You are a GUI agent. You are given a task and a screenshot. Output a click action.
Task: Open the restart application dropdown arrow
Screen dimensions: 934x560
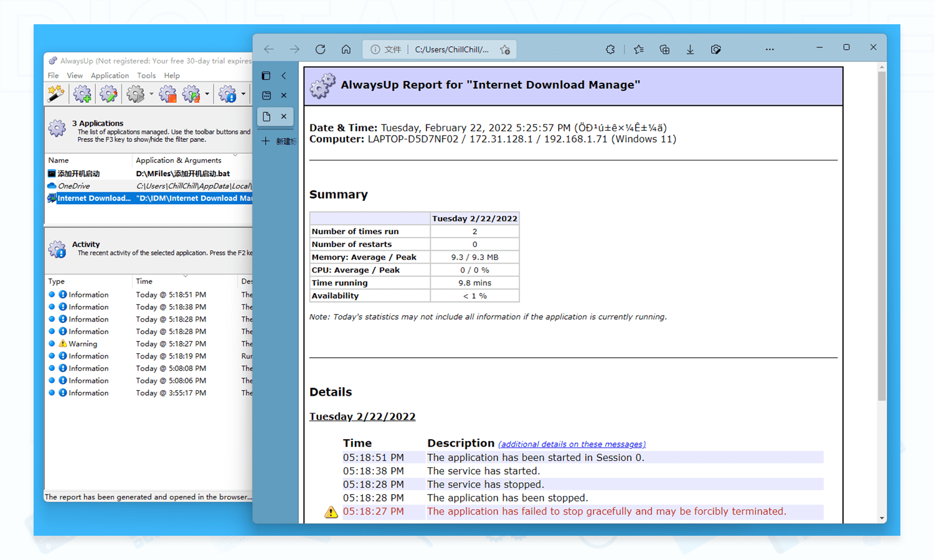pos(207,94)
